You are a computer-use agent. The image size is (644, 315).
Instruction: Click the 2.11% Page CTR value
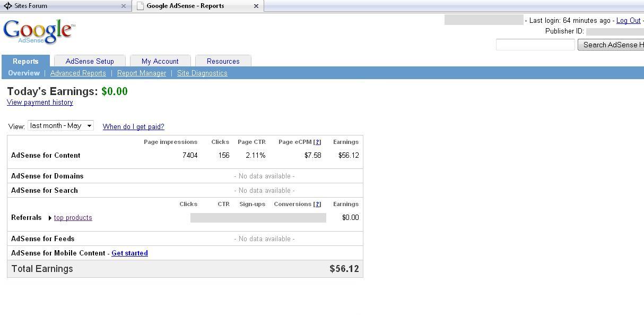tap(256, 156)
